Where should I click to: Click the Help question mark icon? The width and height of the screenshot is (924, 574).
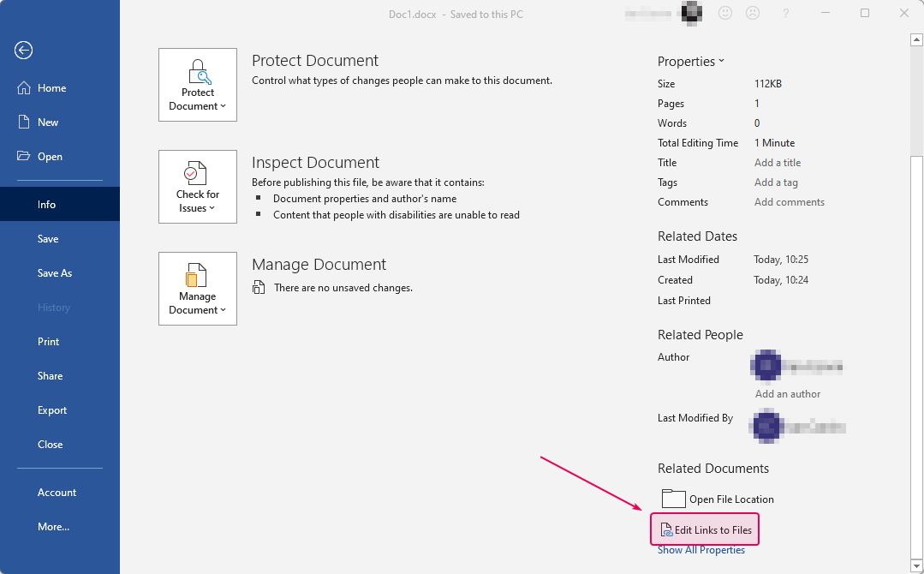[x=785, y=13]
